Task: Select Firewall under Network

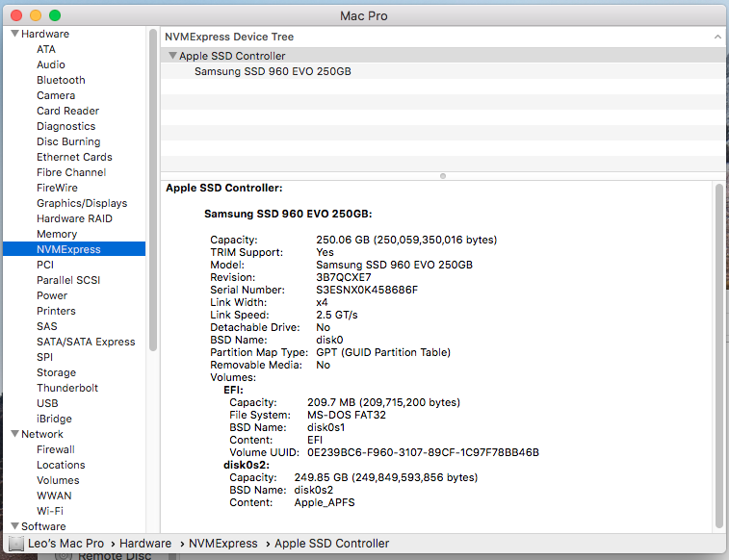Action: pyautogui.click(x=55, y=449)
